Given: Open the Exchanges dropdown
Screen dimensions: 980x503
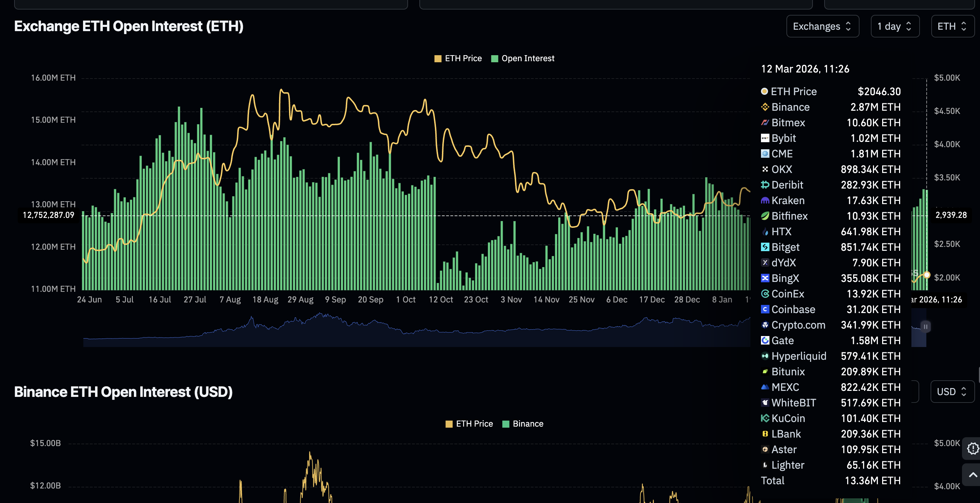Looking at the screenshot, I should point(822,26).
